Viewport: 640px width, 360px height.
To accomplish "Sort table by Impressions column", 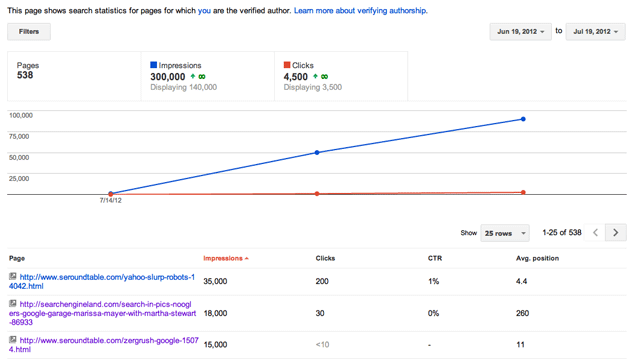I will pos(223,258).
